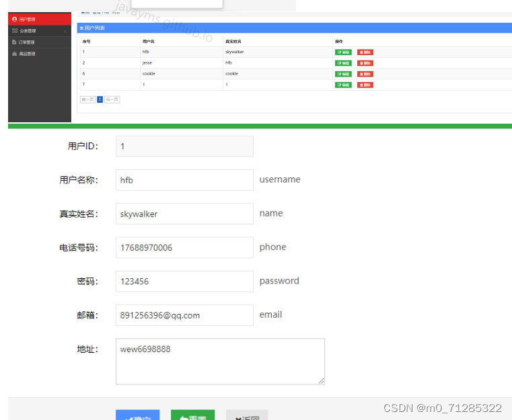The image size is (512, 420).
Task: Delete the user row for jesse
Action: [x=365, y=63]
